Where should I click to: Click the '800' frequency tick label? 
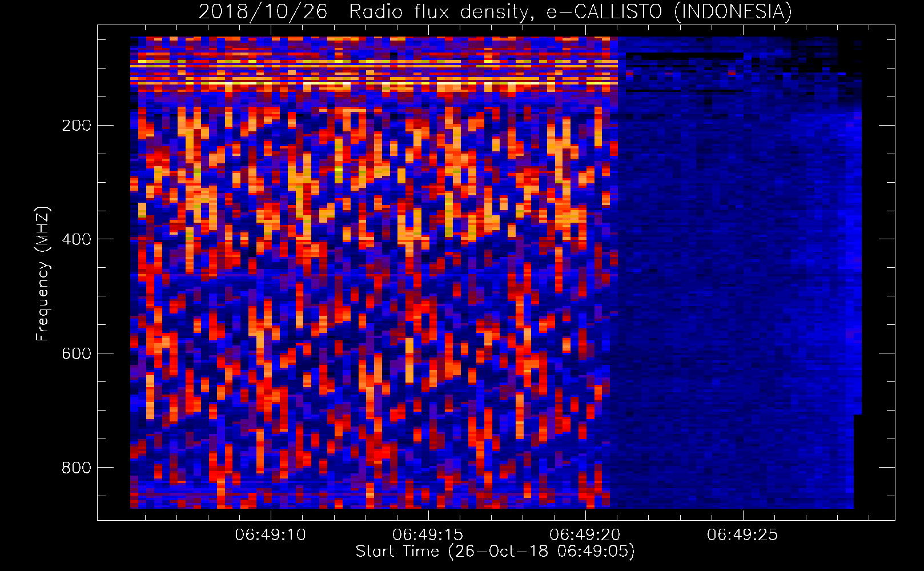pos(77,468)
